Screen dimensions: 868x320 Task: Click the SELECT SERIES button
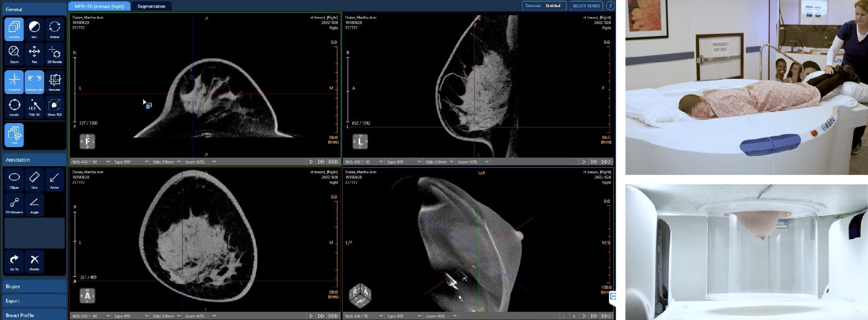(586, 6)
